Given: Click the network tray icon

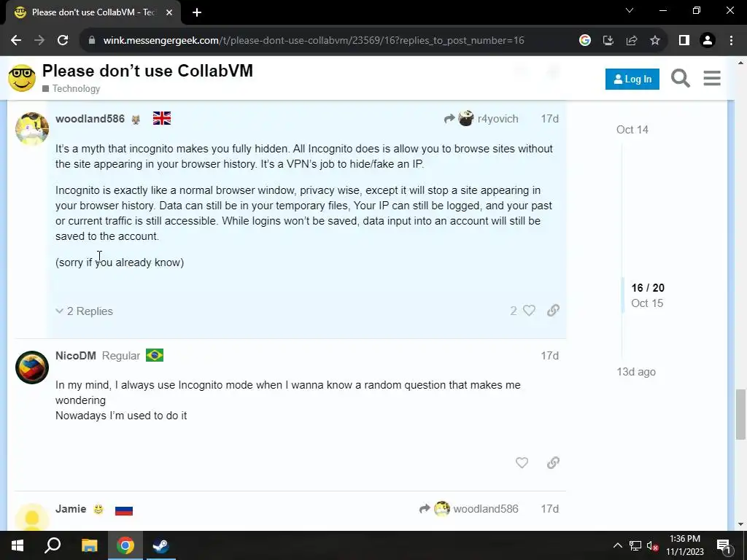Looking at the screenshot, I should tap(635, 545).
